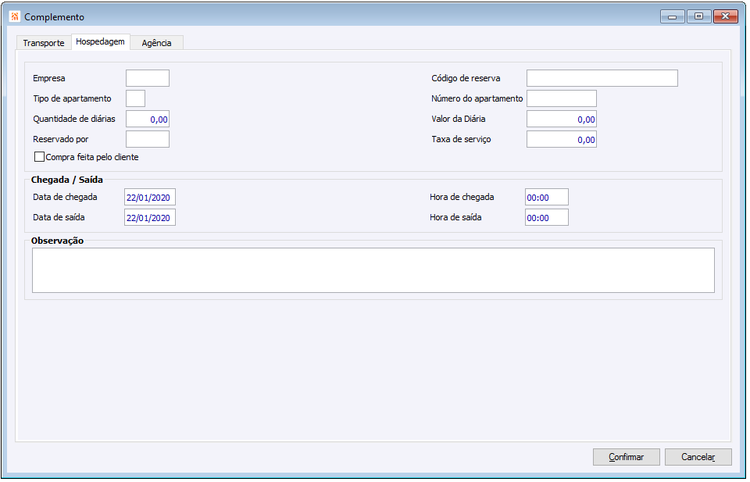This screenshot has height=482, width=750.
Task: Click the Chegada / Saída group heading
Action: click(67, 180)
